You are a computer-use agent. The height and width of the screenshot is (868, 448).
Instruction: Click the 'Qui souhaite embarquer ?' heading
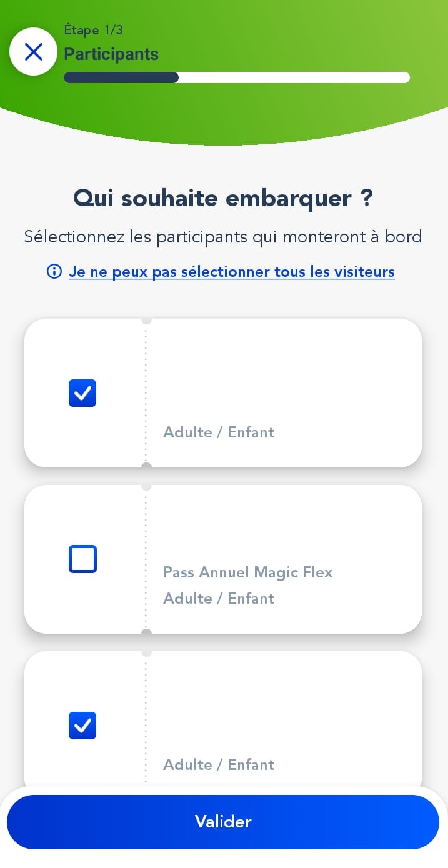pyautogui.click(x=223, y=199)
